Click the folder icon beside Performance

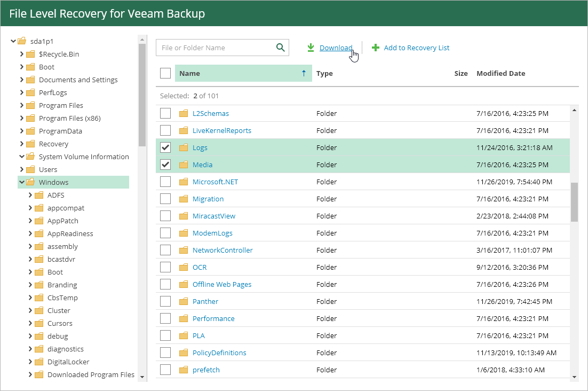[x=184, y=318]
